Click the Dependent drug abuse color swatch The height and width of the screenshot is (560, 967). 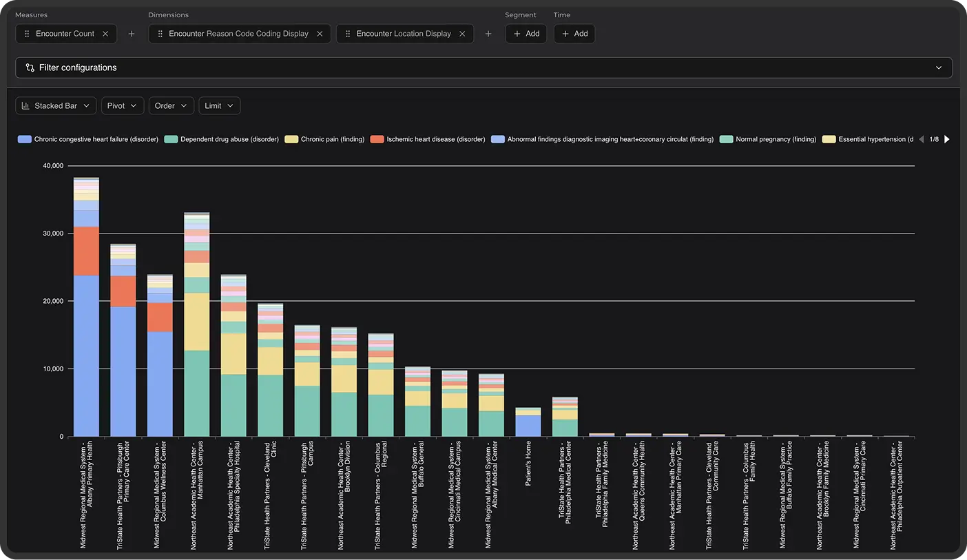click(x=169, y=139)
